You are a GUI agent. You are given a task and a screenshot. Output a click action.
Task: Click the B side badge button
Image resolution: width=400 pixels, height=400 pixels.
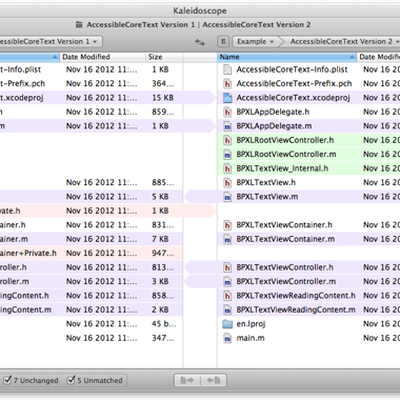coord(223,42)
